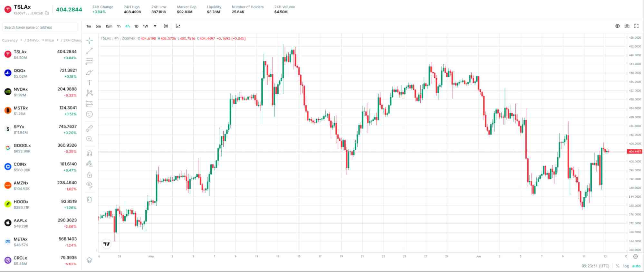Open the Fibonacci retracement tools
Screen dimensions: 644x272
[90, 61]
